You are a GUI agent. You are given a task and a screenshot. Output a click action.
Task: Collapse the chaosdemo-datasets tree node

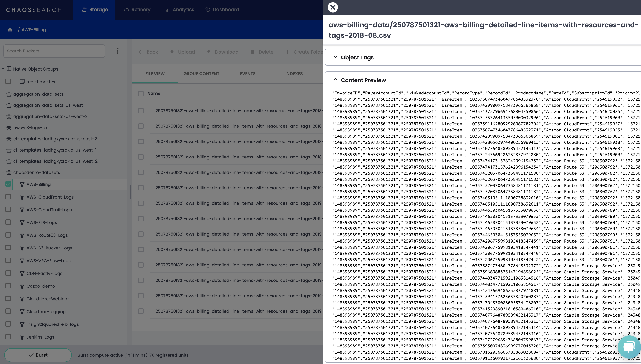pos(3,172)
